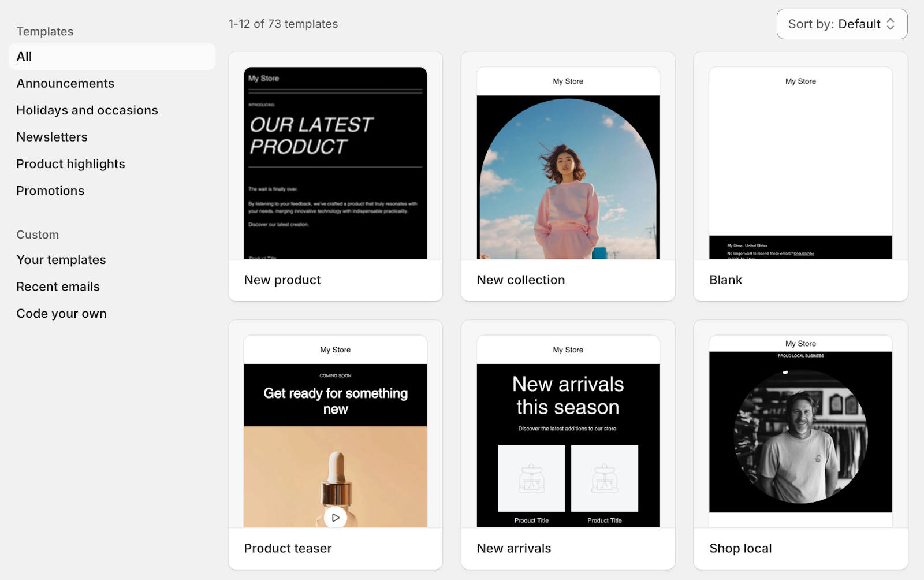Click the 'Shop local' card label

point(740,549)
